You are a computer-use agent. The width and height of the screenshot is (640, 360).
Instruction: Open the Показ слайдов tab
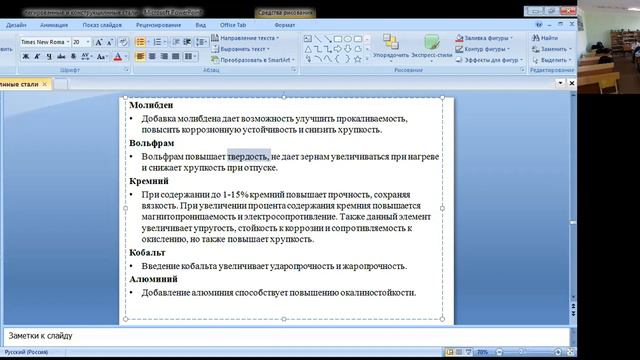click(102, 25)
